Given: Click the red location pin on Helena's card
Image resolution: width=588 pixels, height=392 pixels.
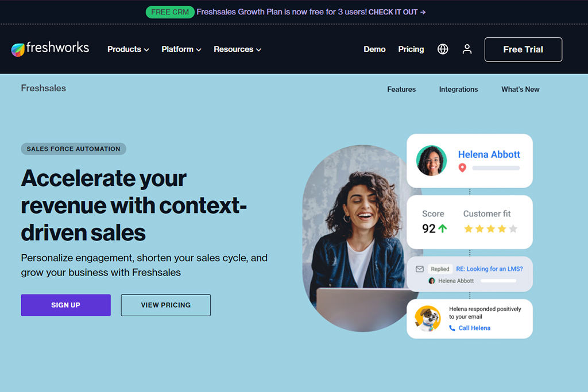Looking at the screenshot, I should coord(463,168).
